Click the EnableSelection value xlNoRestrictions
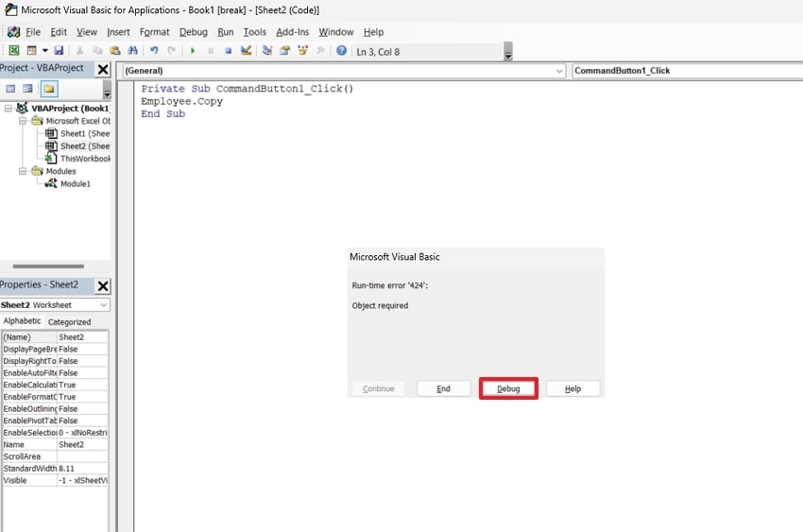This screenshot has height=532, width=803. 82,433
